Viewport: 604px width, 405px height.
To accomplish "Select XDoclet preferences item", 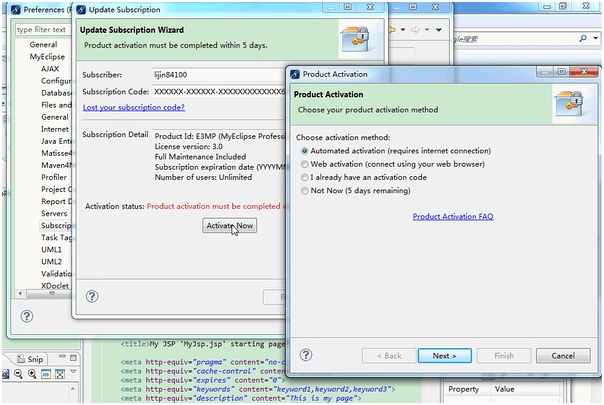I will coord(55,286).
